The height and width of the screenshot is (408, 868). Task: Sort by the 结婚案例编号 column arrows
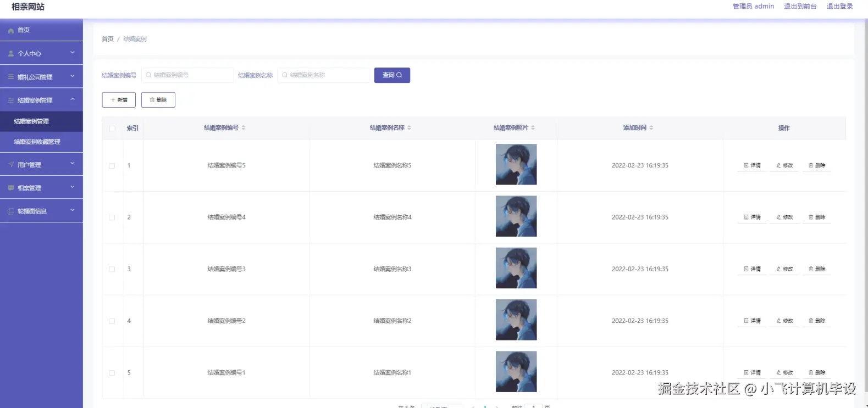(x=244, y=127)
